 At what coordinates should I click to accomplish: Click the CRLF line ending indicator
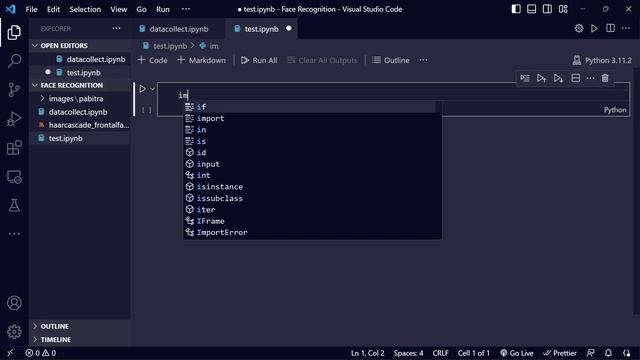440,353
